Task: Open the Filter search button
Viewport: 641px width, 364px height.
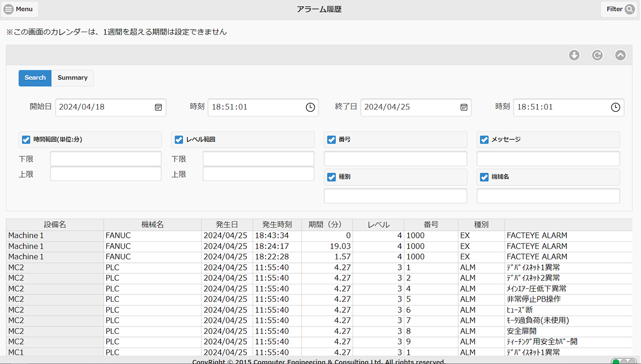Action: click(620, 9)
